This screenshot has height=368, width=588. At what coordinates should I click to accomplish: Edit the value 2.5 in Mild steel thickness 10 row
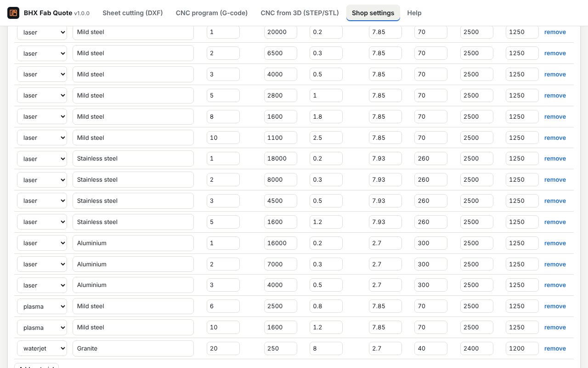click(326, 138)
